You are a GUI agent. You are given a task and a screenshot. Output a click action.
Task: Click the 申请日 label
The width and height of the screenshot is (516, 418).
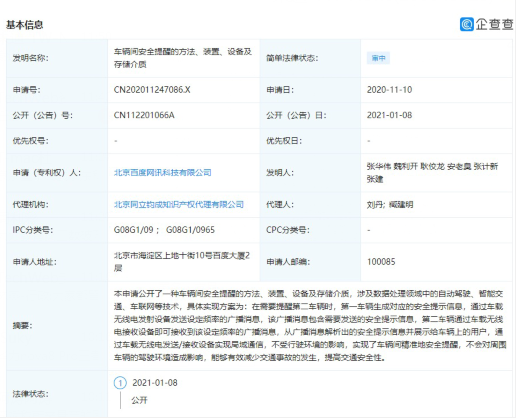tap(280, 90)
